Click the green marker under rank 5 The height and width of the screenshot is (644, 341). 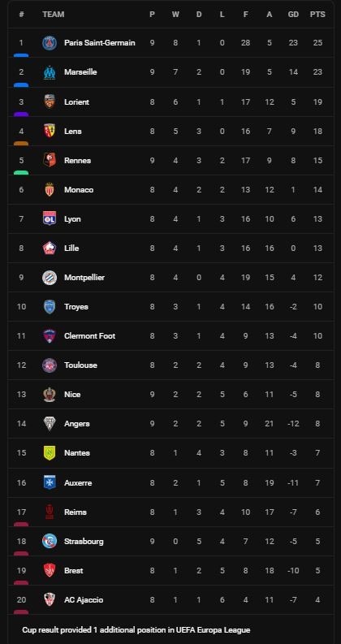(21, 172)
